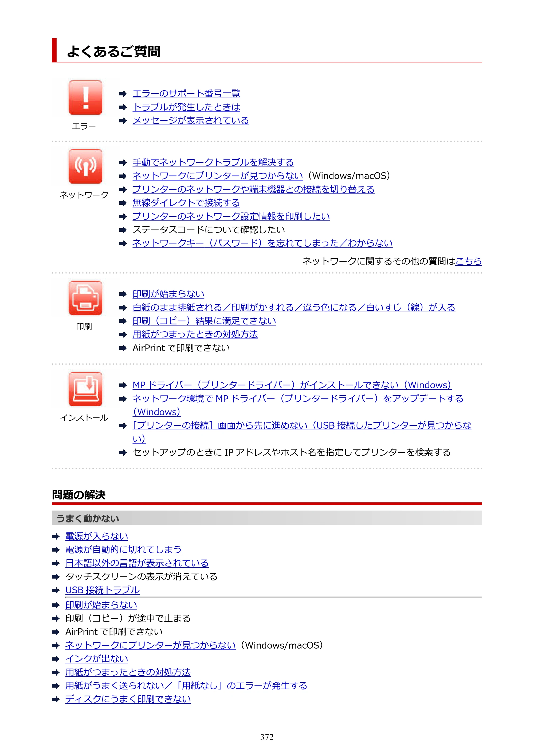Image resolution: width=534 pixels, height=756 pixels.
Task: Open the 無線ダイレクトで接続する link
Action: 186,203
